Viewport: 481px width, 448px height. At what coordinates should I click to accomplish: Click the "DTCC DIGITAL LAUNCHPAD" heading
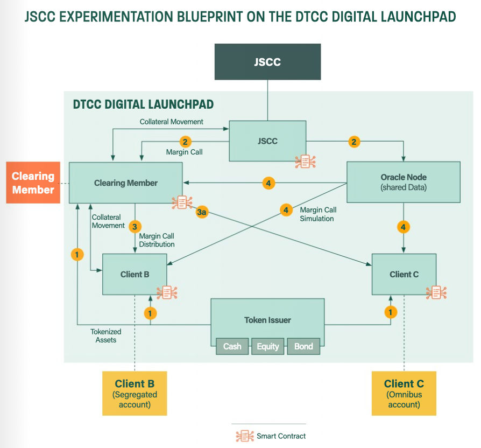[x=143, y=104]
